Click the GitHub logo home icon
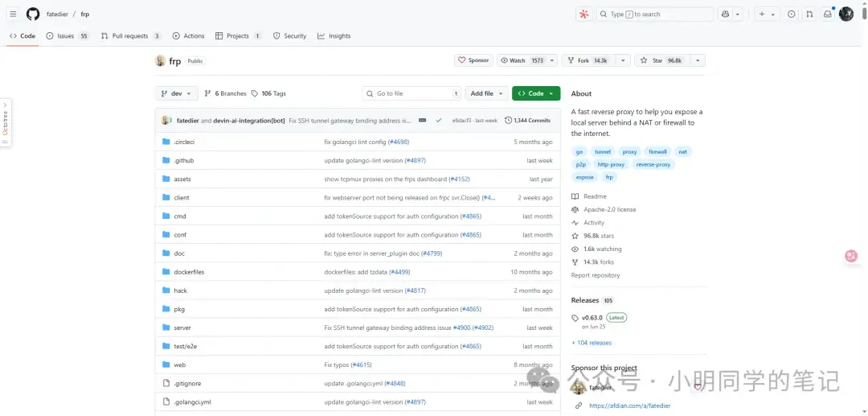The image size is (868, 416). (x=33, y=14)
